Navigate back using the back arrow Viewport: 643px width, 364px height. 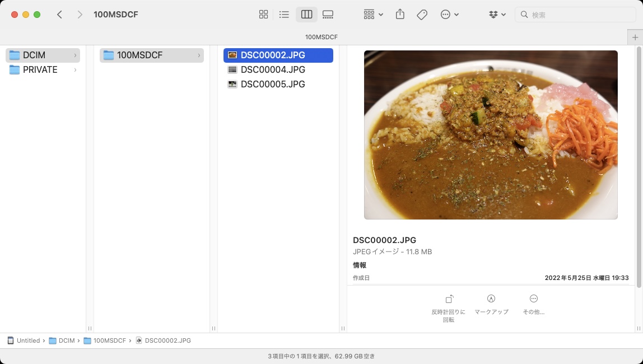tap(60, 14)
